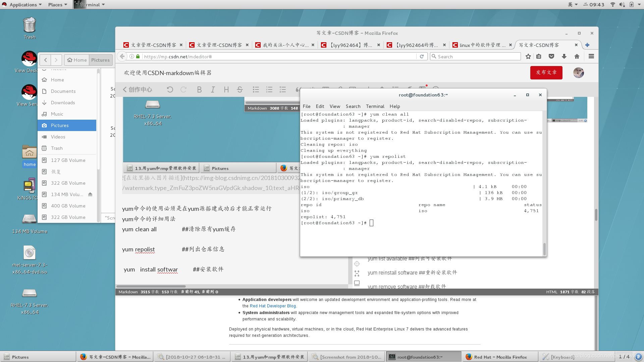Open the clock and calendar showing 09:43
Screen dimensions: 644x362
[x=594, y=4]
